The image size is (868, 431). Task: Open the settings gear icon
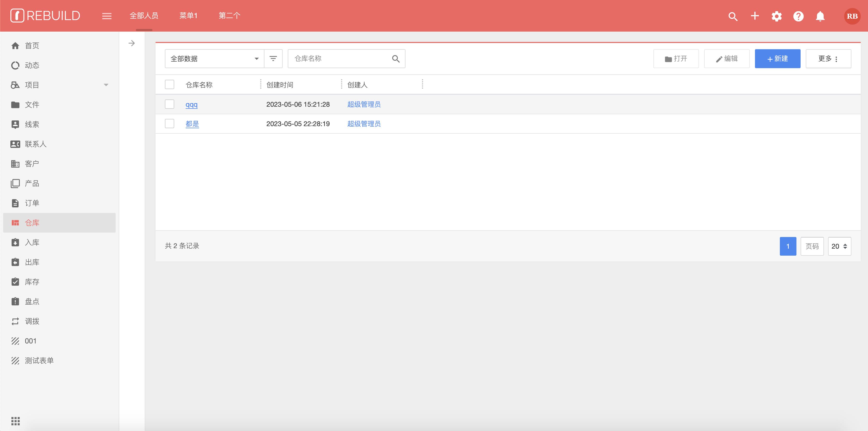click(776, 16)
